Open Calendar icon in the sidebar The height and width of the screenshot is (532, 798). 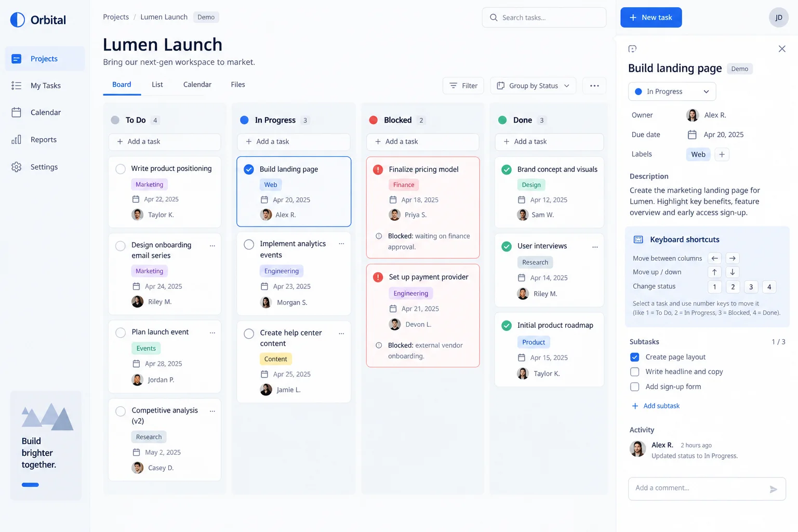17,112
